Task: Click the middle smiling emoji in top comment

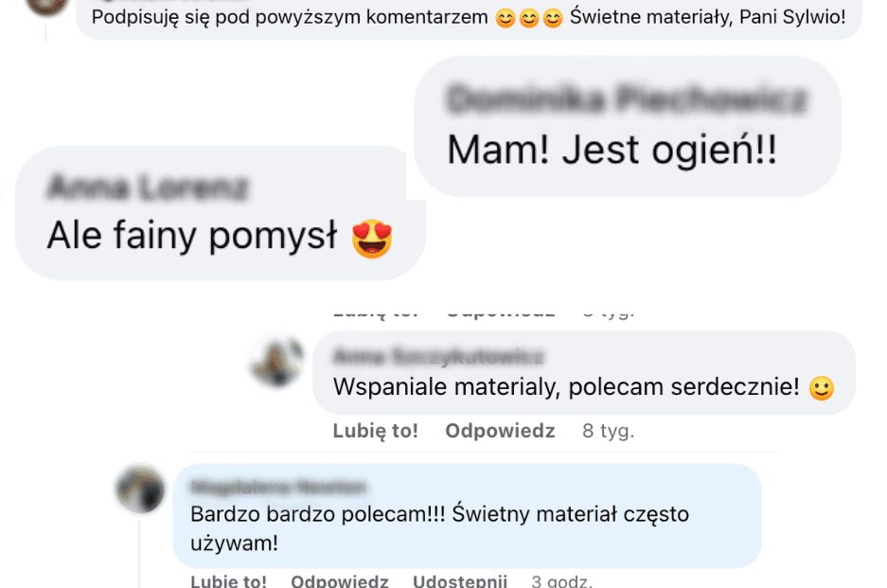Action: (529, 18)
